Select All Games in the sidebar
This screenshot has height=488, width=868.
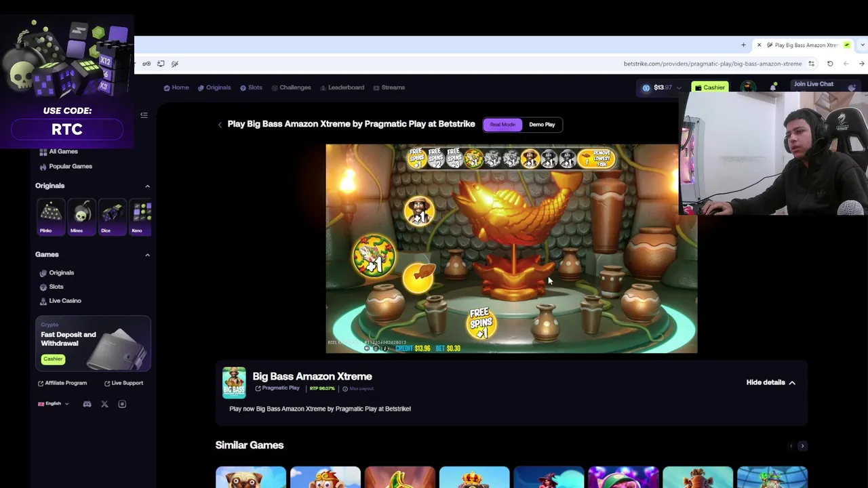[59, 152]
